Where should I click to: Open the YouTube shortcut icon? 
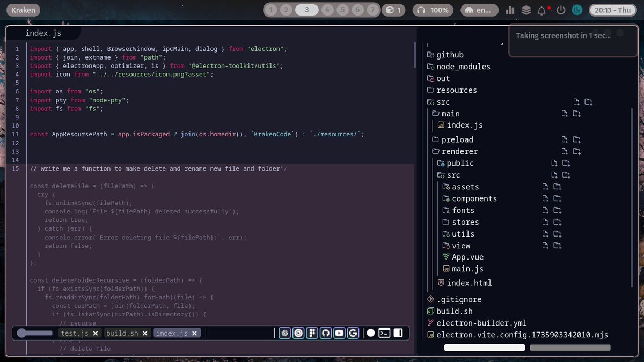(x=339, y=333)
